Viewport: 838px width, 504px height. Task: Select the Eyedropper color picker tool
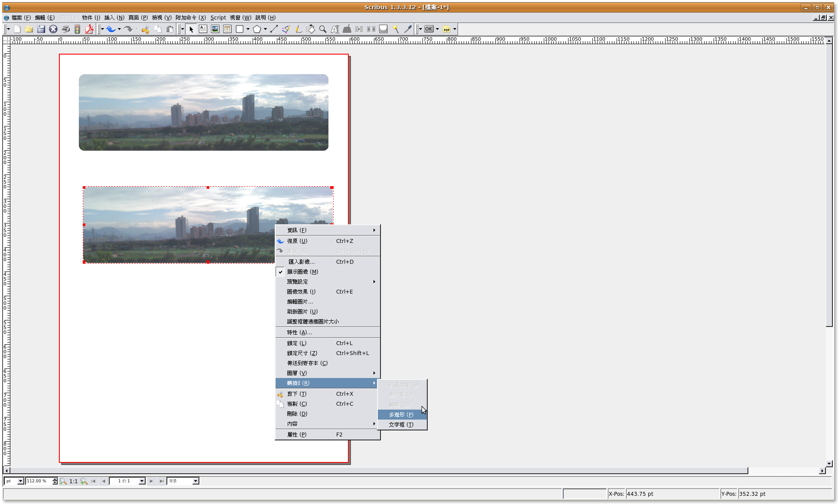pyautogui.click(x=408, y=29)
